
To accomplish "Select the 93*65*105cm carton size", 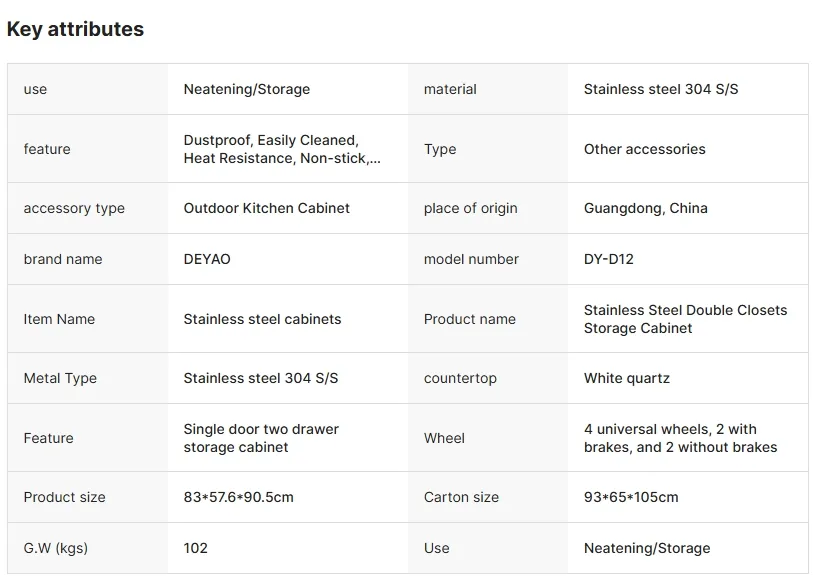I will coord(631,497).
